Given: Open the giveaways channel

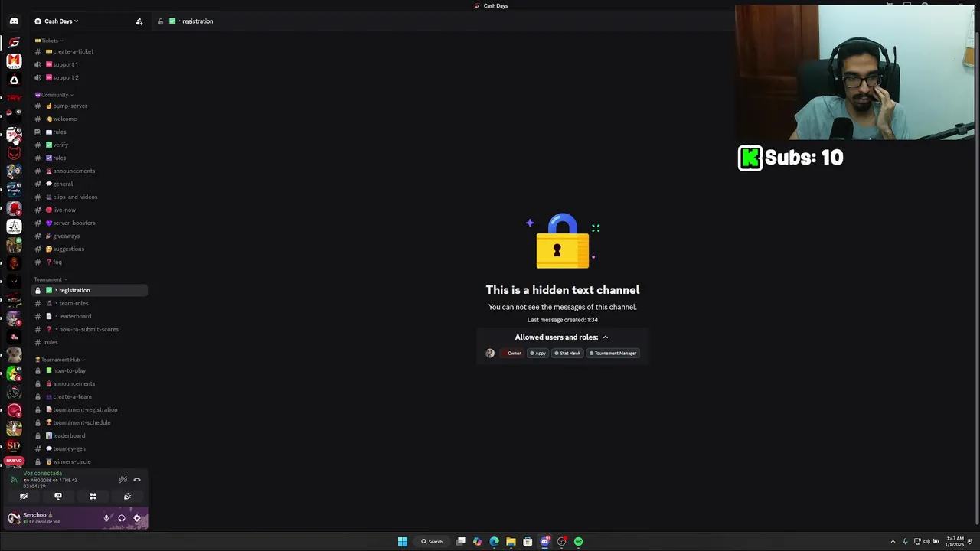Looking at the screenshot, I should click(x=90, y=236).
